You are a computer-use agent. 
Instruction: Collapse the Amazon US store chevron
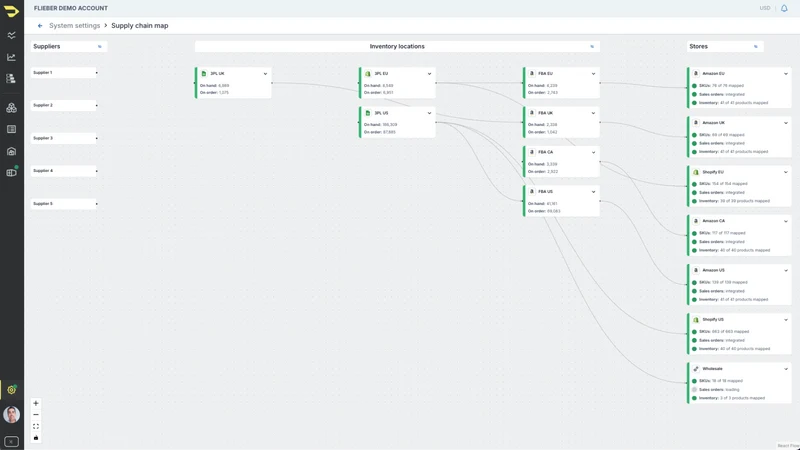tap(786, 270)
